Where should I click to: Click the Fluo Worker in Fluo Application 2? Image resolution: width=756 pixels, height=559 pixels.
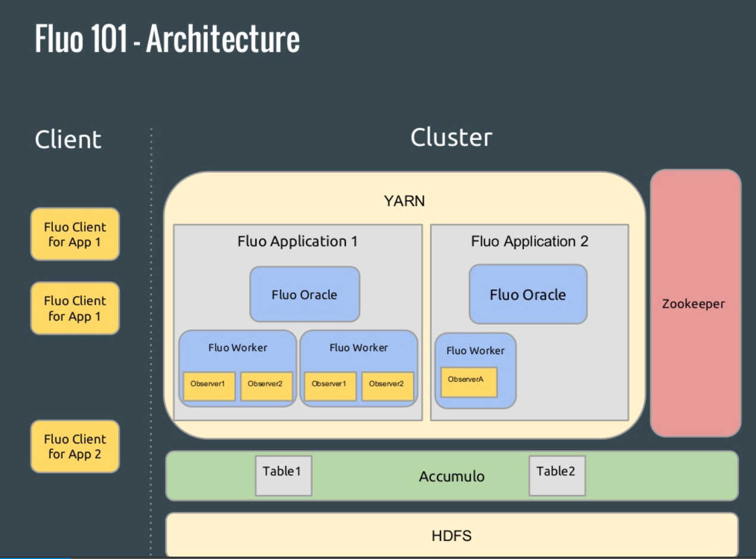click(475, 351)
